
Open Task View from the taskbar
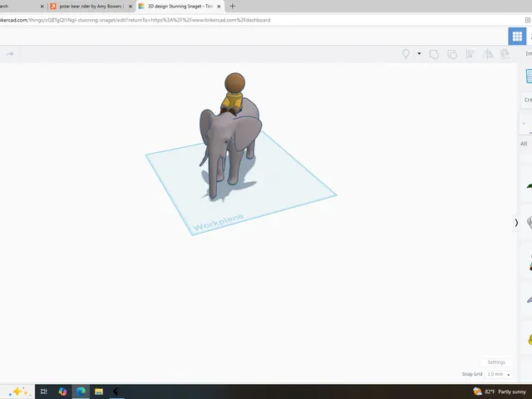[44, 392]
